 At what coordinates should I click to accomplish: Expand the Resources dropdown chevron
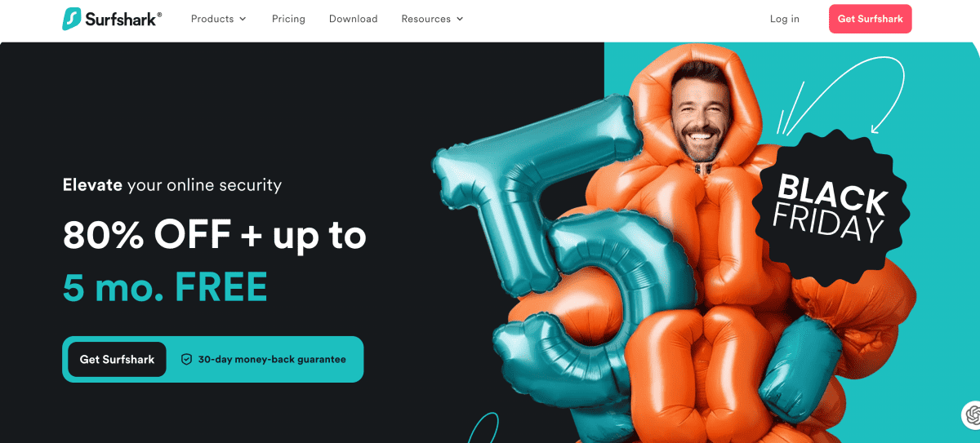tap(459, 19)
